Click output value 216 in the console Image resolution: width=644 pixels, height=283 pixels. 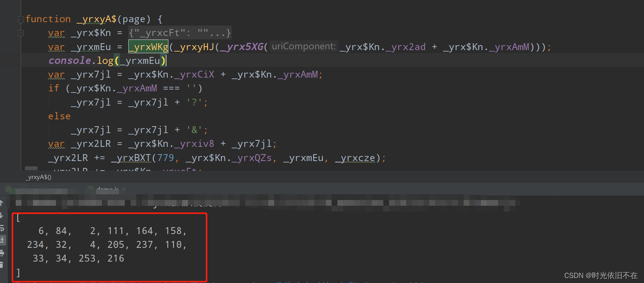pyautogui.click(x=116, y=259)
